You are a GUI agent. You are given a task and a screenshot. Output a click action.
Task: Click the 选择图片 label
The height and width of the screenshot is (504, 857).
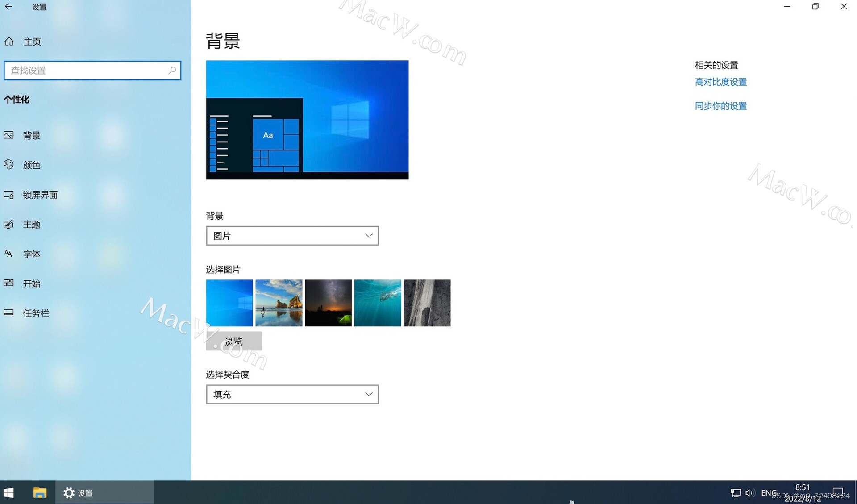click(x=223, y=270)
